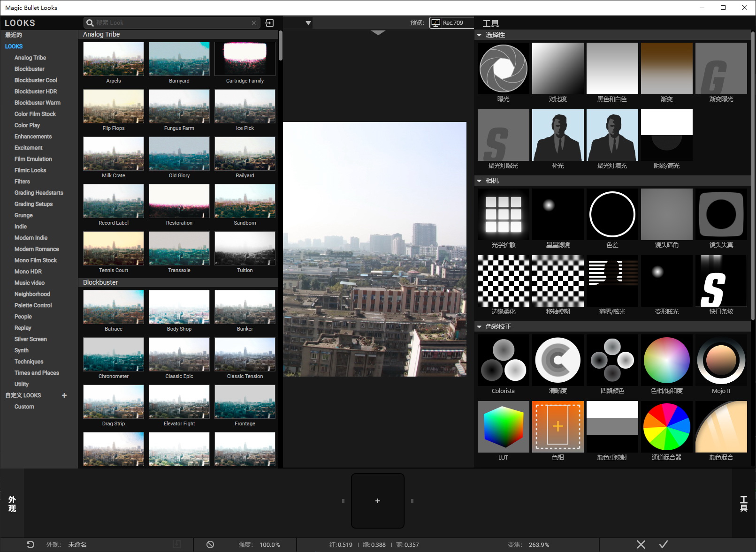This screenshot has width=756, height=552.
Task: Open the Blockbuster HDR looks category
Action: tap(36, 91)
